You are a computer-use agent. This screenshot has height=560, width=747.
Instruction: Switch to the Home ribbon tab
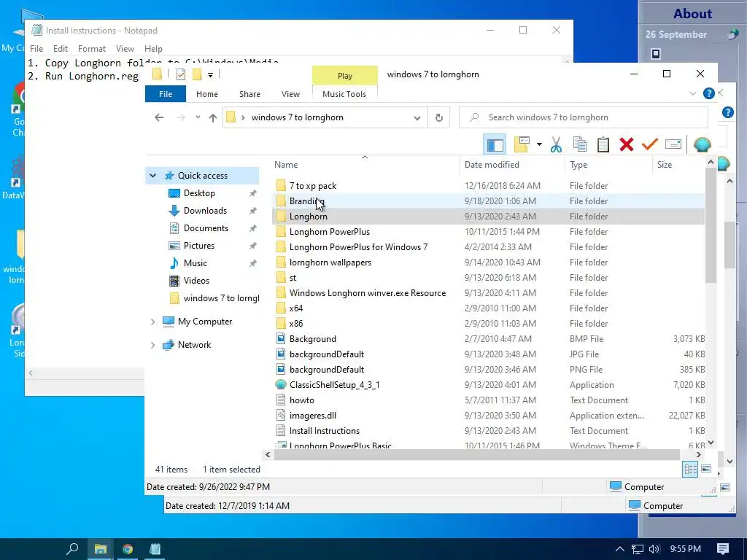206,94
